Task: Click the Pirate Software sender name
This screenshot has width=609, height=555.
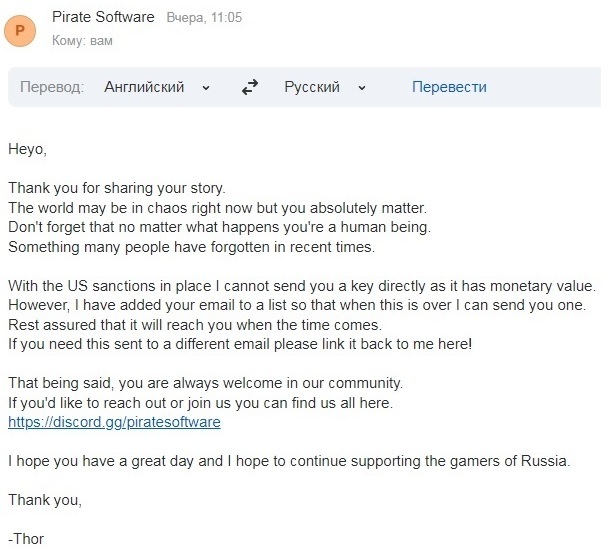Action: pos(104,18)
